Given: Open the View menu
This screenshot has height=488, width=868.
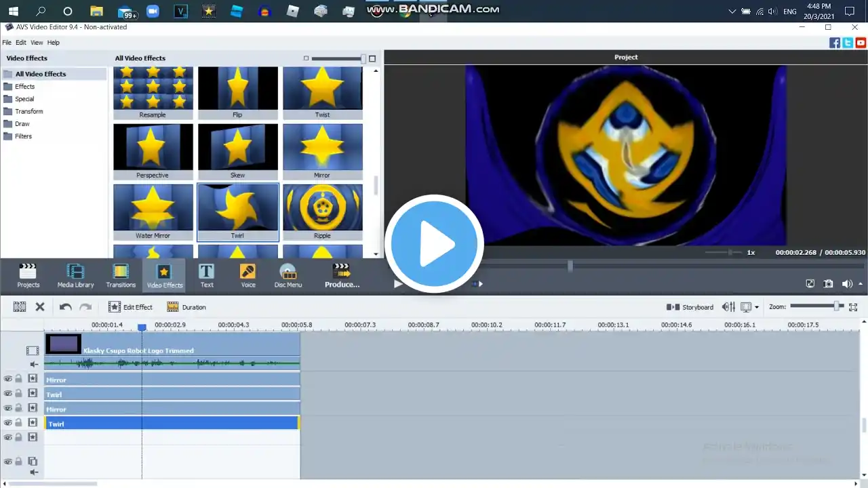Looking at the screenshot, I should point(37,43).
